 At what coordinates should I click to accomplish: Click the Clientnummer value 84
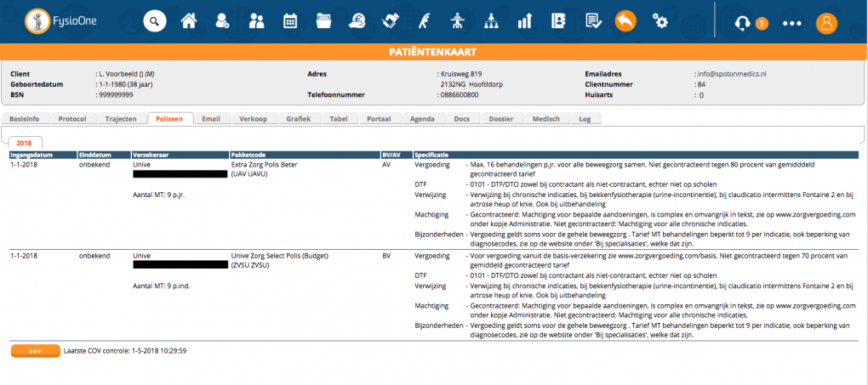click(701, 85)
